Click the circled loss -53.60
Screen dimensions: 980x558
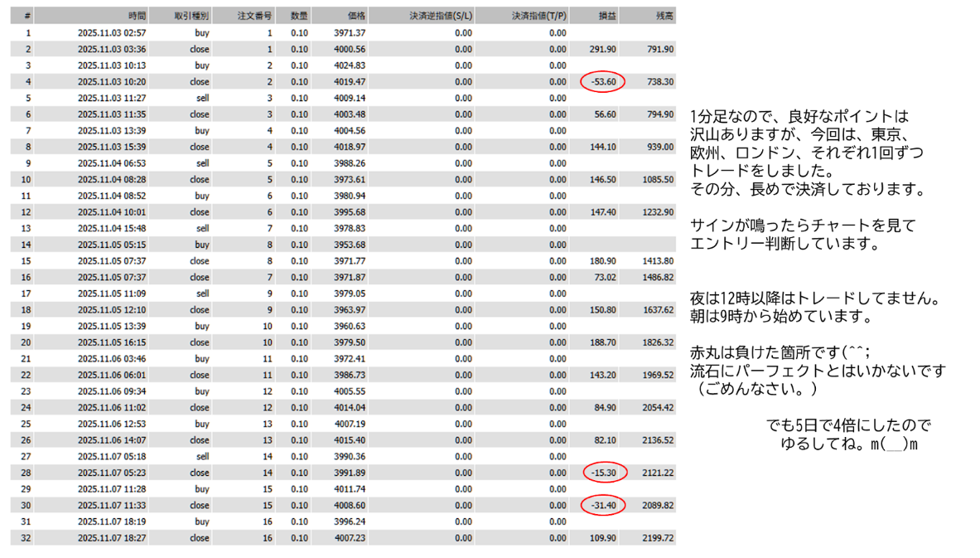click(x=603, y=81)
